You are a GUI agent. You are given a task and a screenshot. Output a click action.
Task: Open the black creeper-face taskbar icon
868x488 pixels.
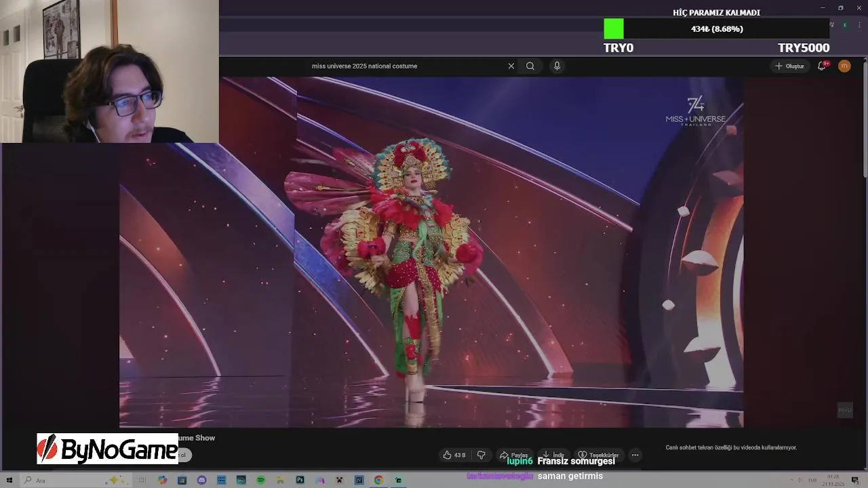coord(339,480)
